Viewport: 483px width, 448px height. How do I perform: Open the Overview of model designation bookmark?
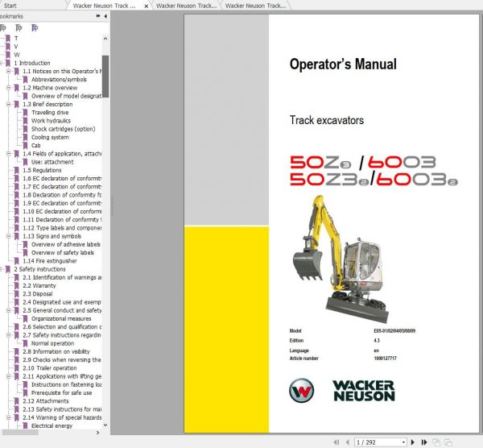pos(66,96)
